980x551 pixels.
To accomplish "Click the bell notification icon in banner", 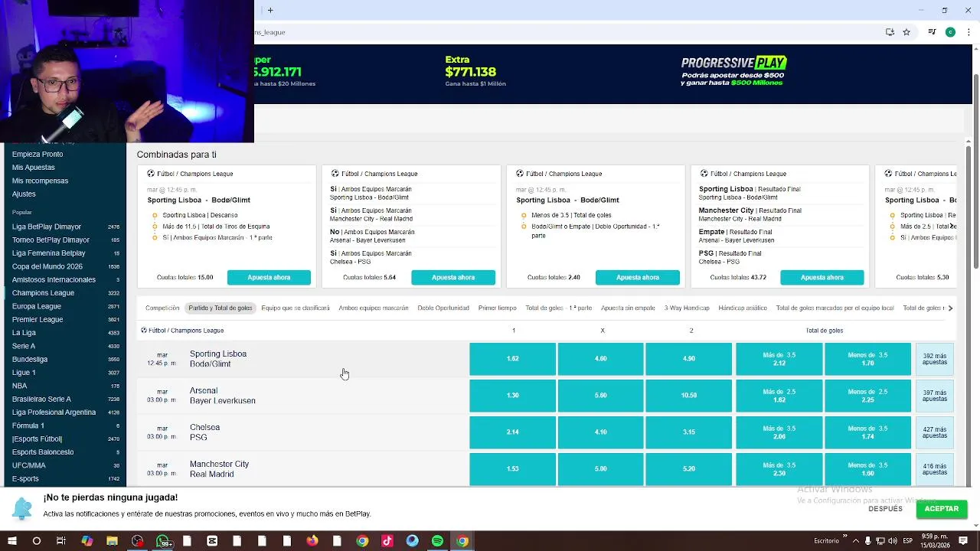I will tap(22, 508).
